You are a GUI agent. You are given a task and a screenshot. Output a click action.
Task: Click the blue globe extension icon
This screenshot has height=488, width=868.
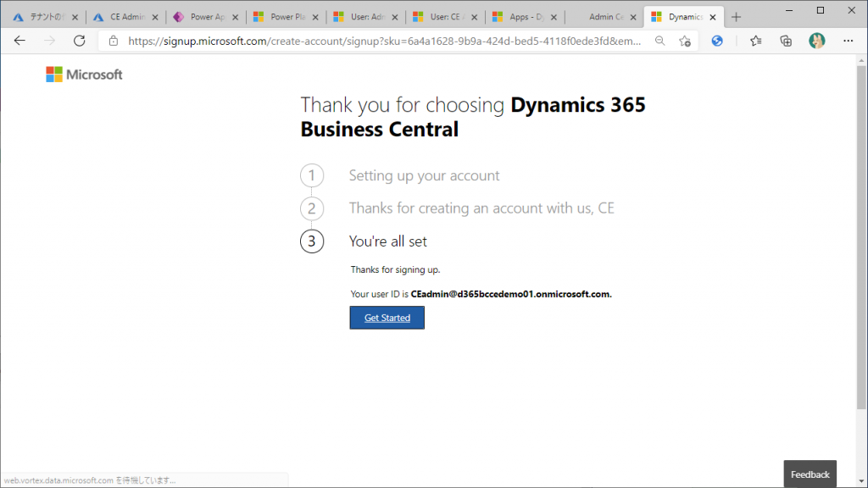point(717,41)
